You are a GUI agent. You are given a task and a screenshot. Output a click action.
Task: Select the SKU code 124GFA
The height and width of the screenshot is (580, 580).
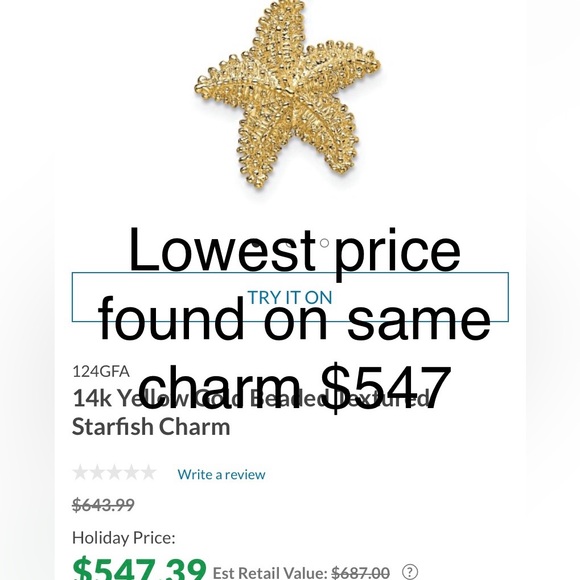[101, 371]
